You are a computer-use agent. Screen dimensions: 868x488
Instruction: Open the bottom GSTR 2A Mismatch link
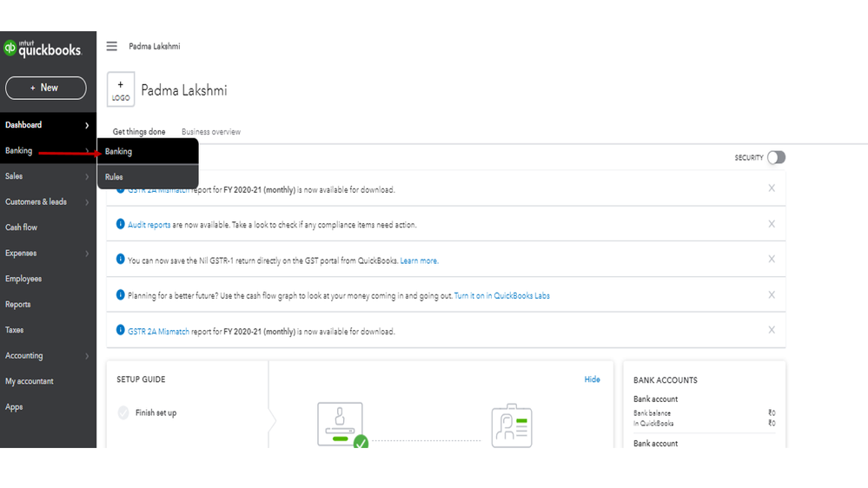pos(158,332)
